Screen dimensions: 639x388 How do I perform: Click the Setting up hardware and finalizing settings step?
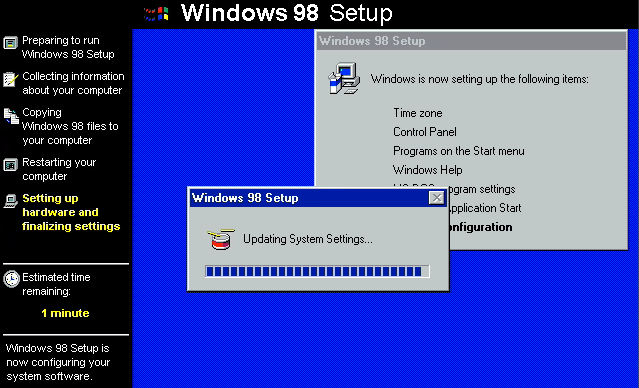pos(71,212)
